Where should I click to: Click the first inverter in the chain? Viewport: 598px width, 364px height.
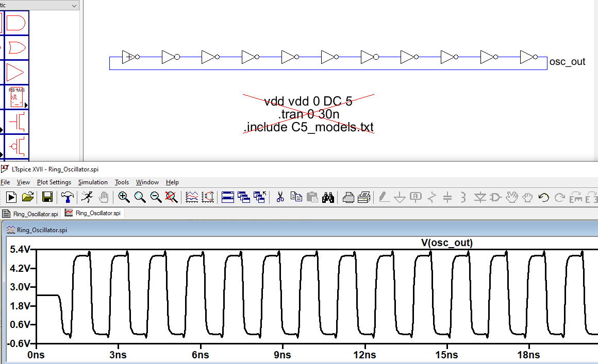130,57
